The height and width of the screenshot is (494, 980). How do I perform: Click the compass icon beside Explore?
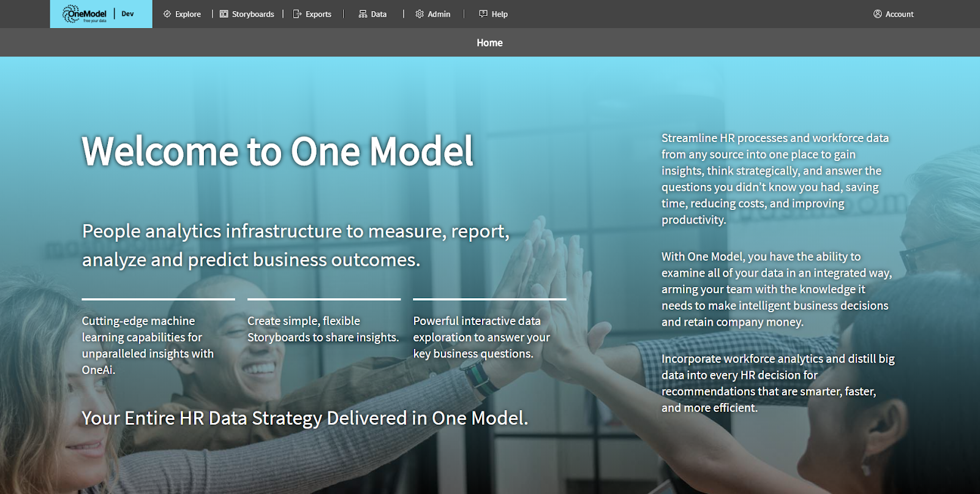pyautogui.click(x=167, y=14)
